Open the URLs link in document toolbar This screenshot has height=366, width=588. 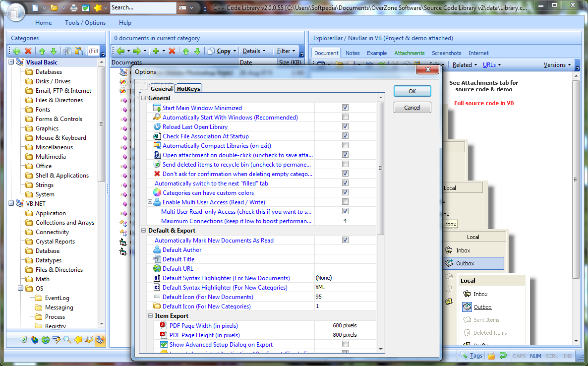pos(492,65)
